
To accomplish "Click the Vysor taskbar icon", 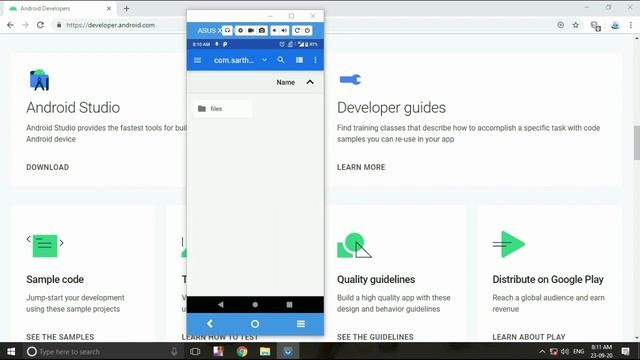I will tap(288, 351).
